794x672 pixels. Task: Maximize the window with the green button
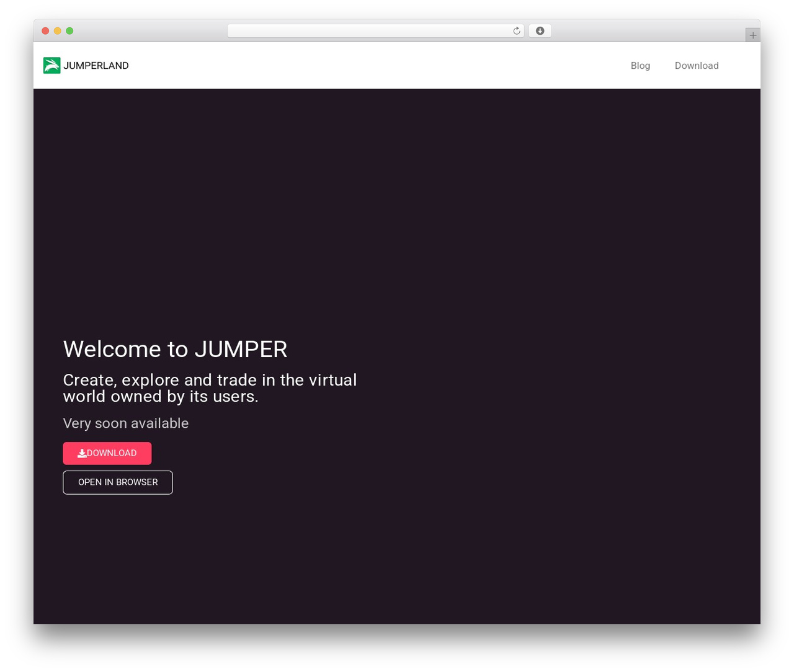coord(69,31)
